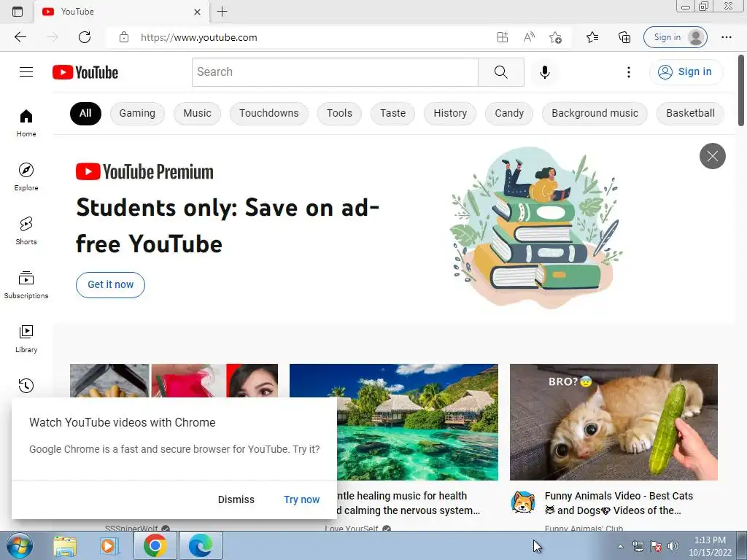Select the Background music filter chip
The height and width of the screenshot is (560, 747).
point(595,113)
